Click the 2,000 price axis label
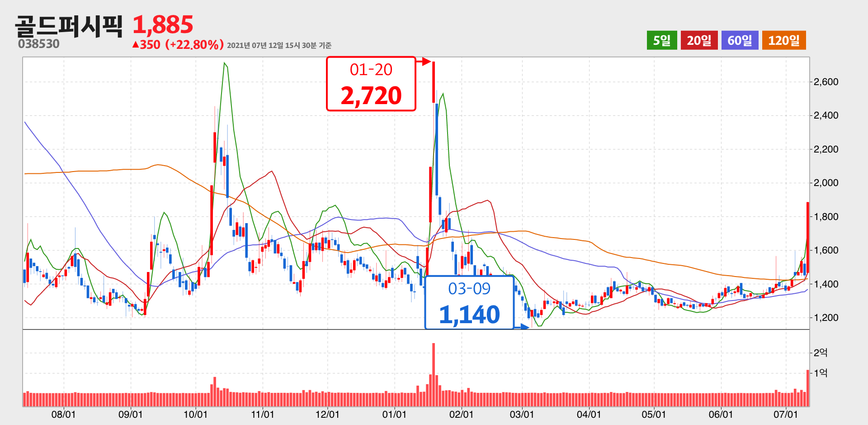Image resolution: width=868 pixels, height=425 pixels. click(826, 183)
